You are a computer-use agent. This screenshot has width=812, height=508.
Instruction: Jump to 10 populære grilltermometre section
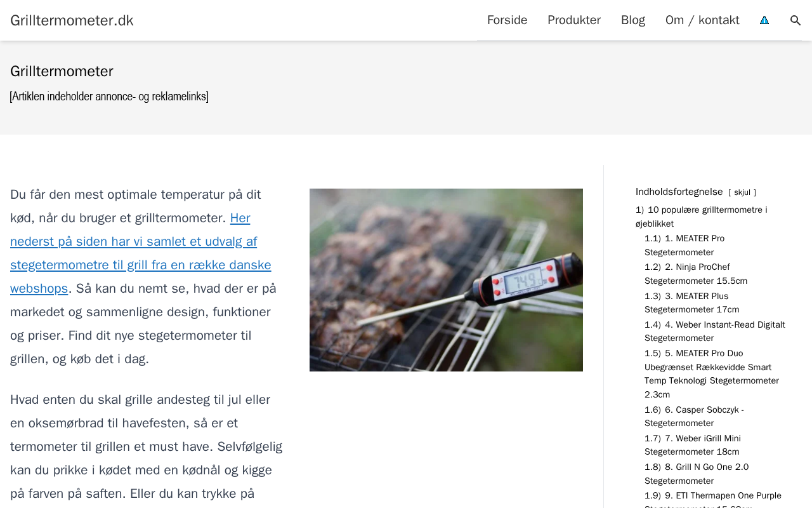701,217
